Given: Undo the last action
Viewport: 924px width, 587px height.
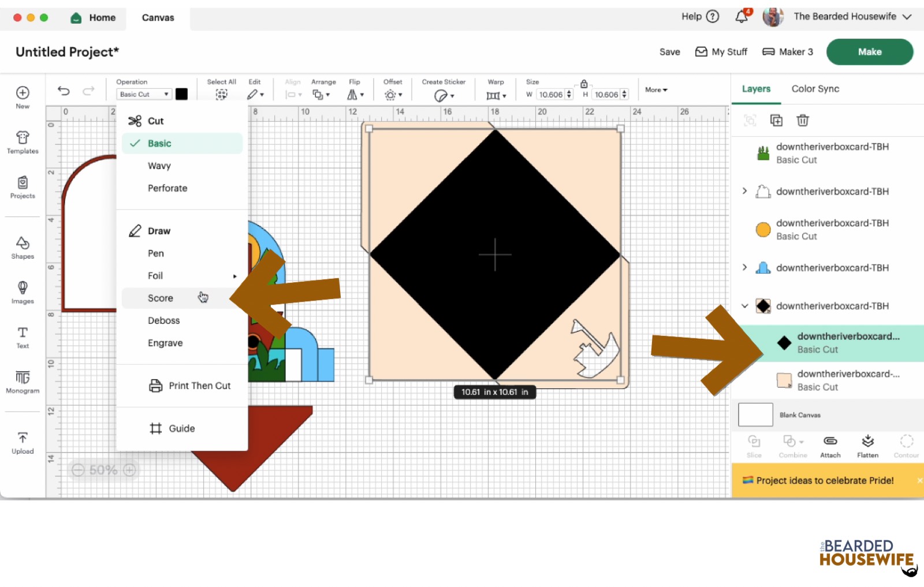Looking at the screenshot, I should (64, 91).
